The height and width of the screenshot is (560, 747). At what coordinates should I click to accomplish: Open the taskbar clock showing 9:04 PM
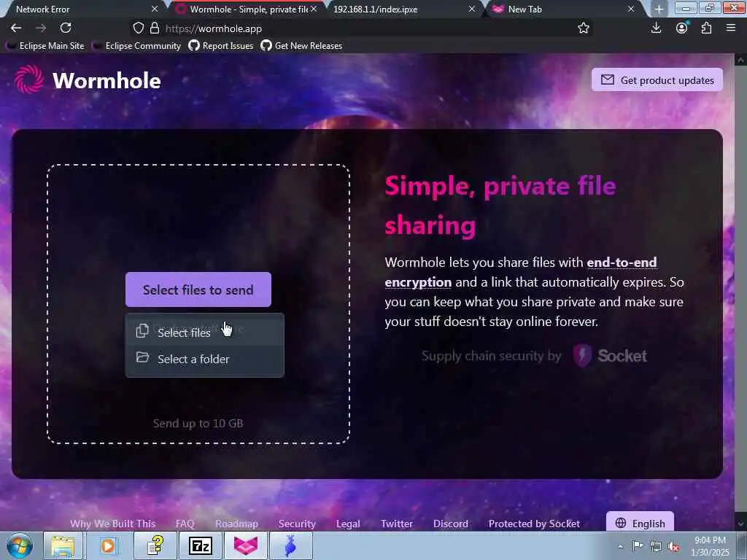point(710,546)
